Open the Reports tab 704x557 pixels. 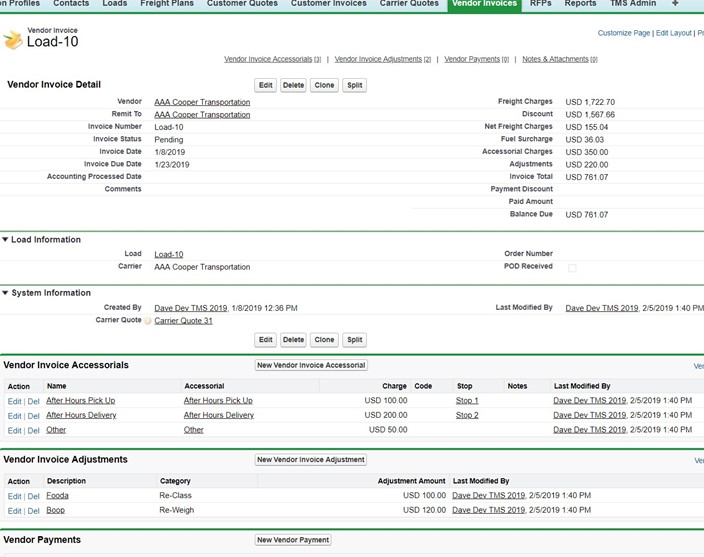click(580, 4)
